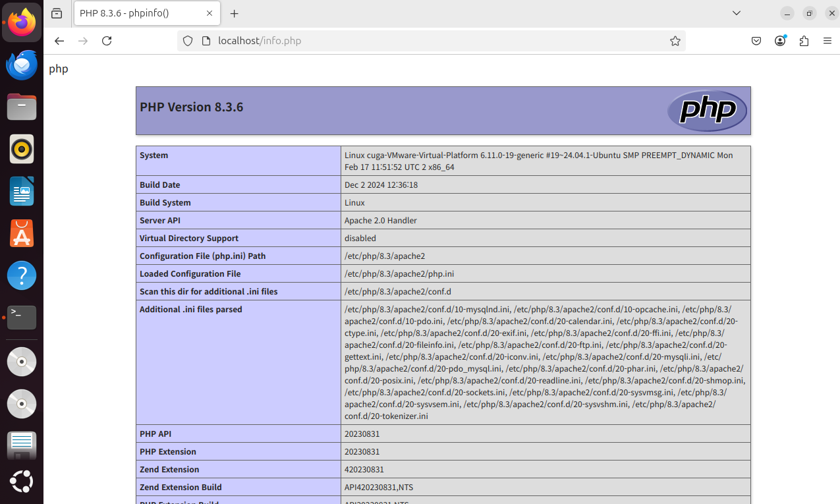Launch Firefox from the dock
The height and width of the screenshot is (504, 840).
pyautogui.click(x=22, y=23)
